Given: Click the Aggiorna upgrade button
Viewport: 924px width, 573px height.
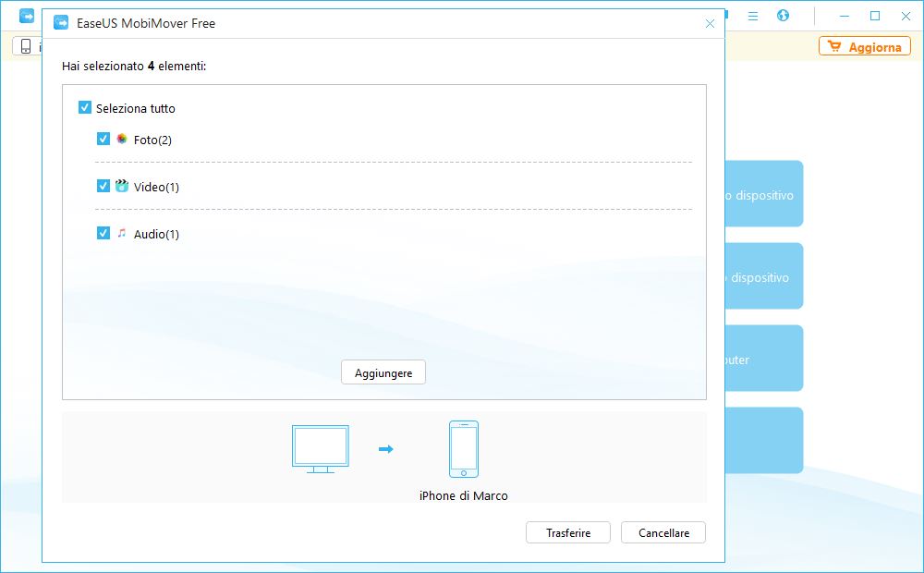Looking at the screenshot, I should (865, 46).
